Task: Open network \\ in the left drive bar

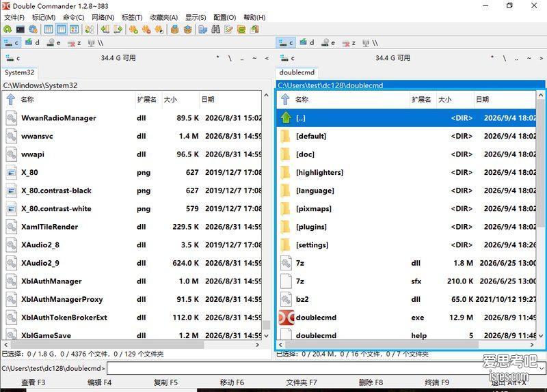Action: pyautogui.click(x=95, y=43)
